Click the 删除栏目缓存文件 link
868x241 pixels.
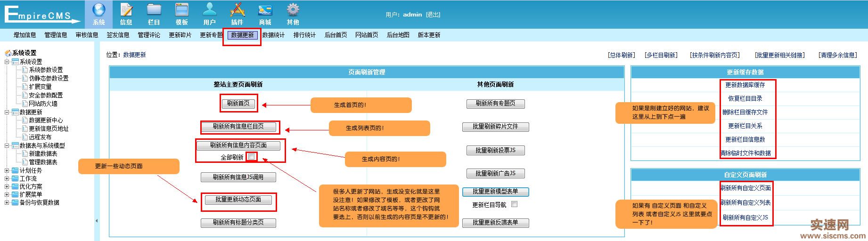[x=745, y=112]
